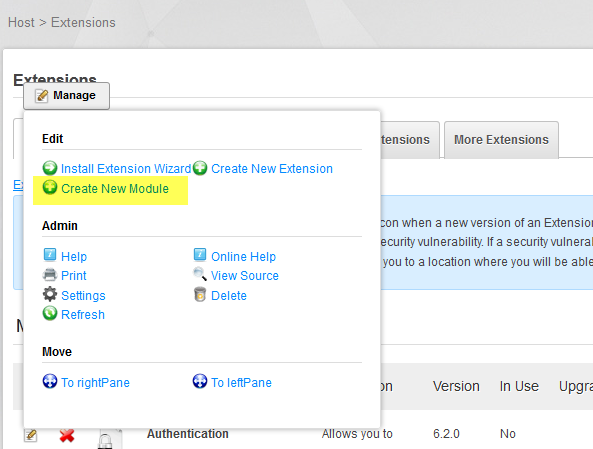This screenshot has height=449, width=593.
Task: Click the gear icon beside Settings
Action: [x=50, y=294]
